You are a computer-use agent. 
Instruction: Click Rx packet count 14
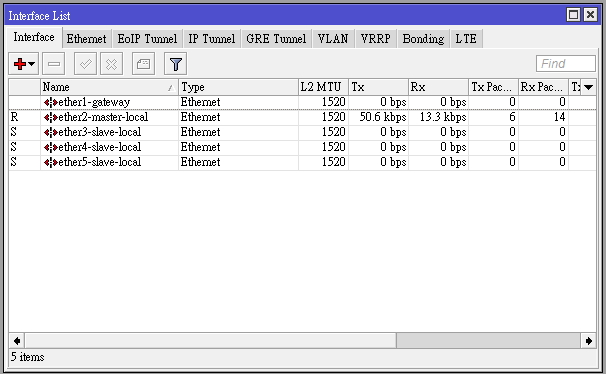(x=559, y=117)
